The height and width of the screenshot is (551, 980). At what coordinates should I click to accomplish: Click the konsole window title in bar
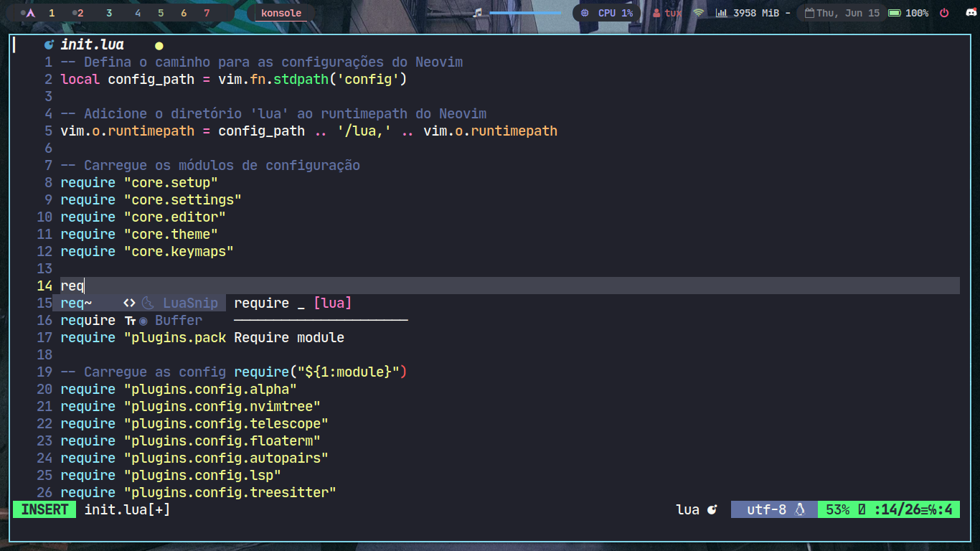click(281, 13)
